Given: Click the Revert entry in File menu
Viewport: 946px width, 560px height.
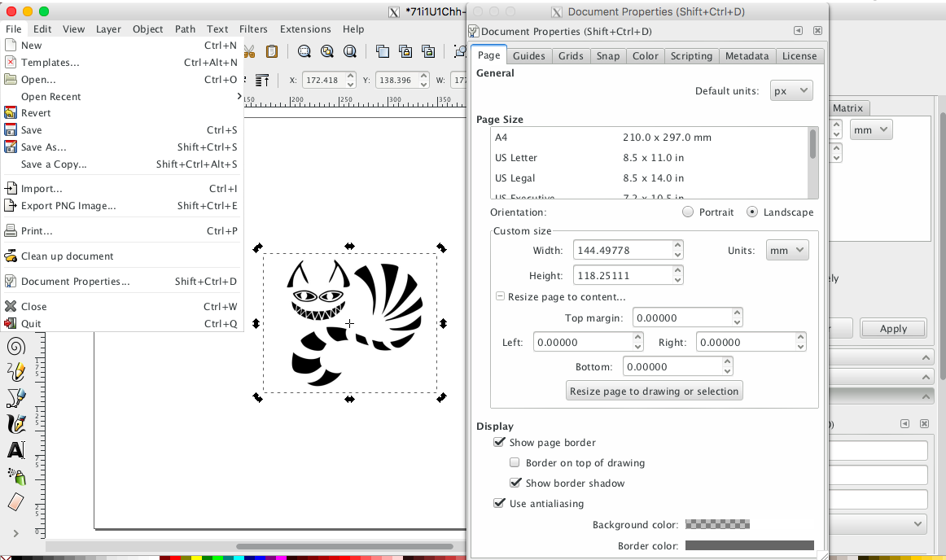Looking at the screenshot, I should (x=122, y=113).
